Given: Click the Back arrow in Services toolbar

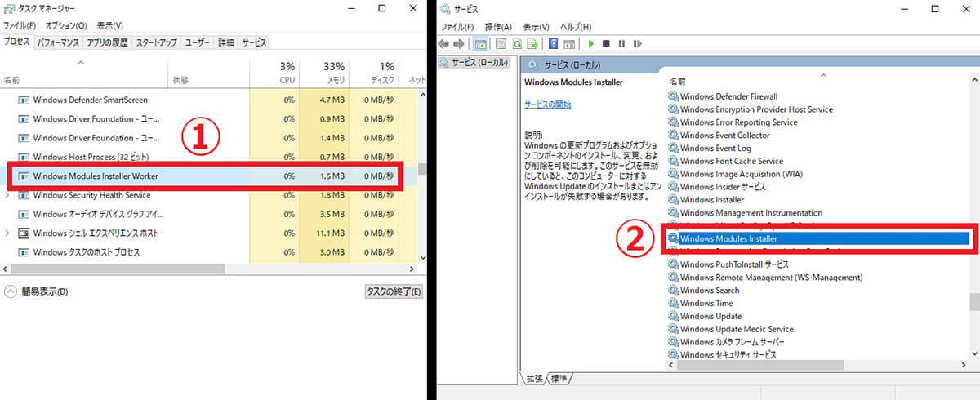Looking at the screenshot, I should tap(444, 43).
